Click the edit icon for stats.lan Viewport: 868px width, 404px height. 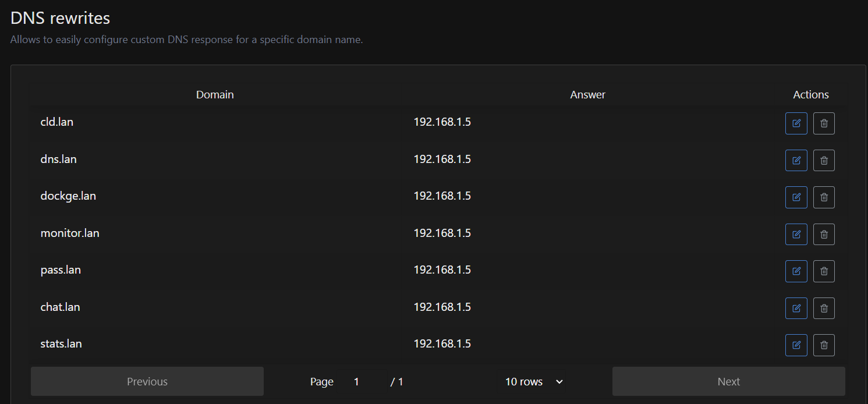[796, 345]
